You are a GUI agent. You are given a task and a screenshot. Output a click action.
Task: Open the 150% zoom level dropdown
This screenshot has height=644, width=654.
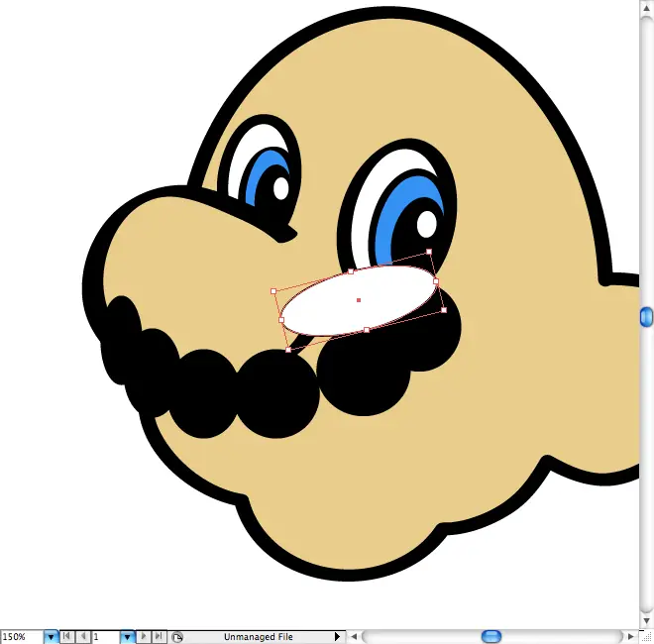(x=51, y=637)
